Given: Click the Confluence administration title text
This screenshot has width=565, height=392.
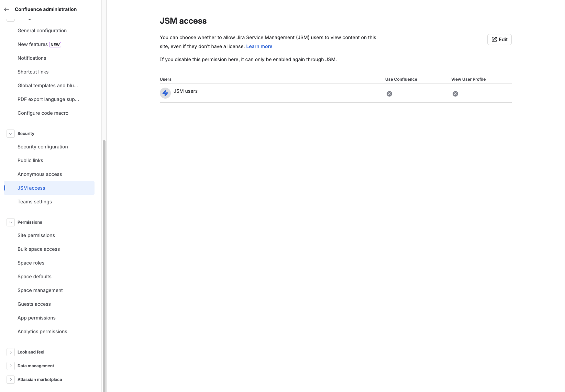Looking at the screenshot, I should tap(46, 9).
